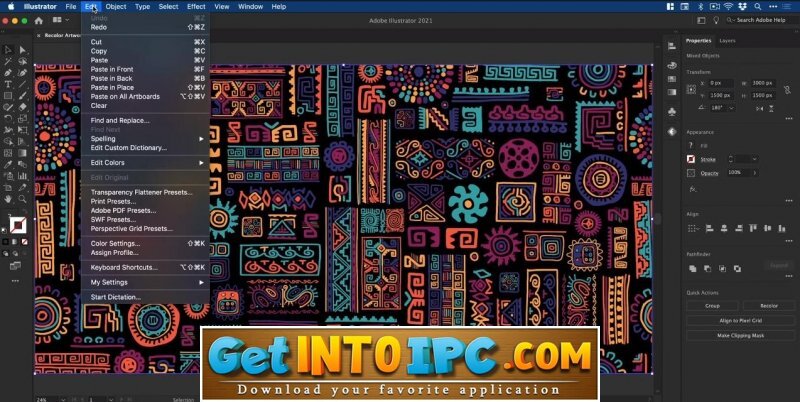Click the Opacity swatch icon in Appearance
The width and height of the screenshot is (800, 402).
[691, 173]
